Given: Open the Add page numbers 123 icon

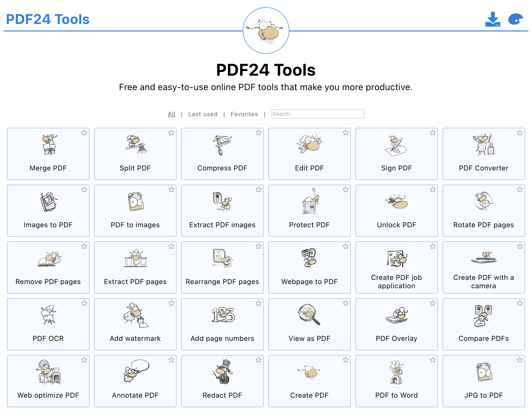Looking at the screenshot, I should (223, 315).
